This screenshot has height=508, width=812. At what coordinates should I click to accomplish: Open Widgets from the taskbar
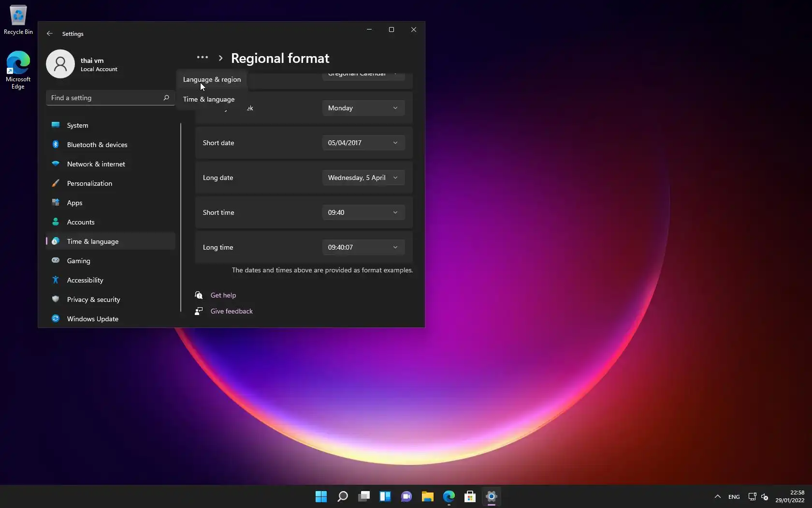(x=385, y=496)
